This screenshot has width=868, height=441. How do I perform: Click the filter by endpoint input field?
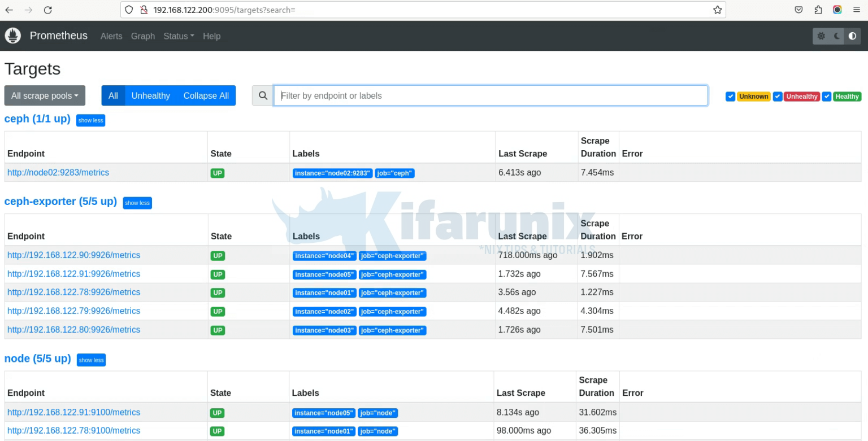pos(491,95)
